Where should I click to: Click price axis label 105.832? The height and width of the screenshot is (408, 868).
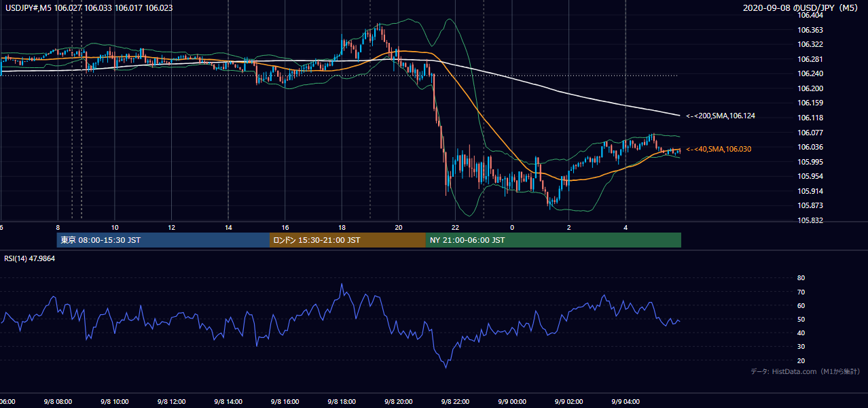[x=810, y=220]
